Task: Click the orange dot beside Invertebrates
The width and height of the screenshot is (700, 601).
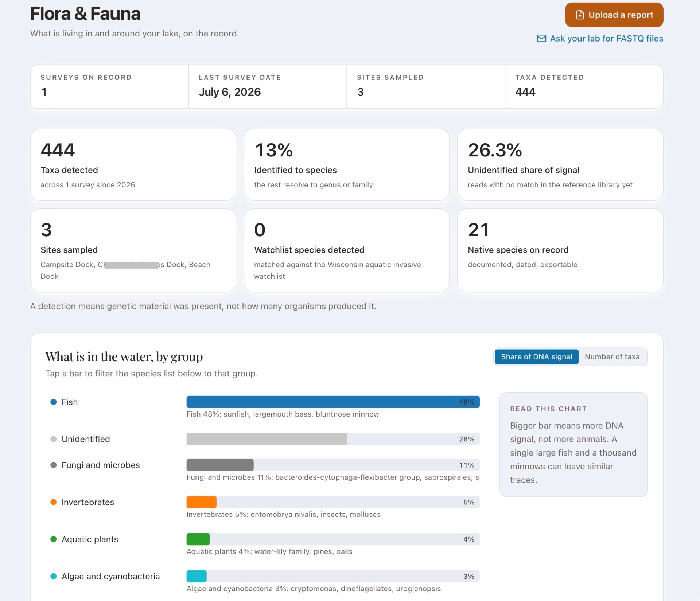Action: 53,502
